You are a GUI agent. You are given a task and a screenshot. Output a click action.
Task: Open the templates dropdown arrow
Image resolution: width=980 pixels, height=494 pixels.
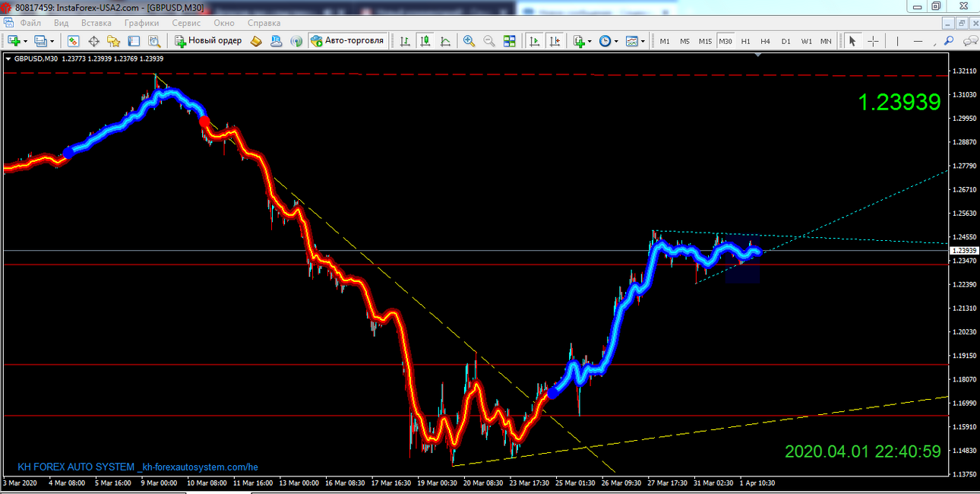643,41
